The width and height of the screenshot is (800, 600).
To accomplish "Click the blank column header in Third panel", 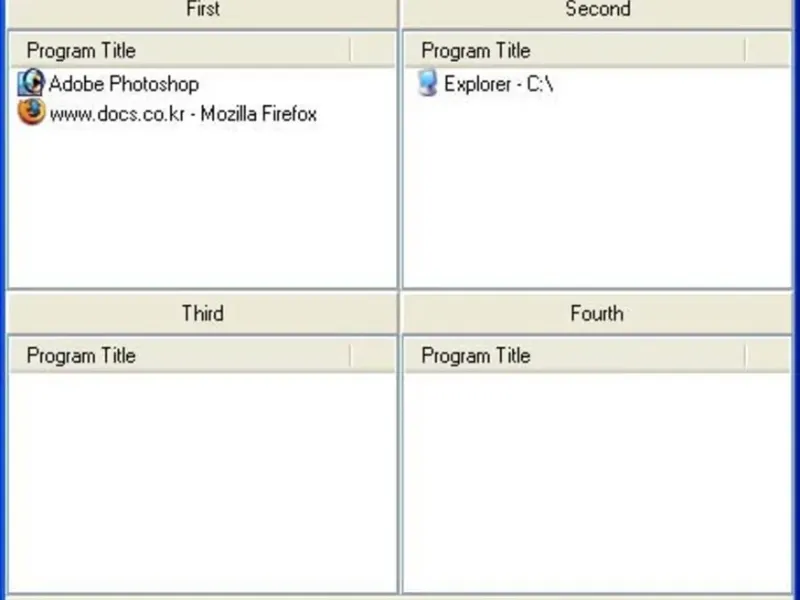I will pyautogui.click(x=372, y=355).
